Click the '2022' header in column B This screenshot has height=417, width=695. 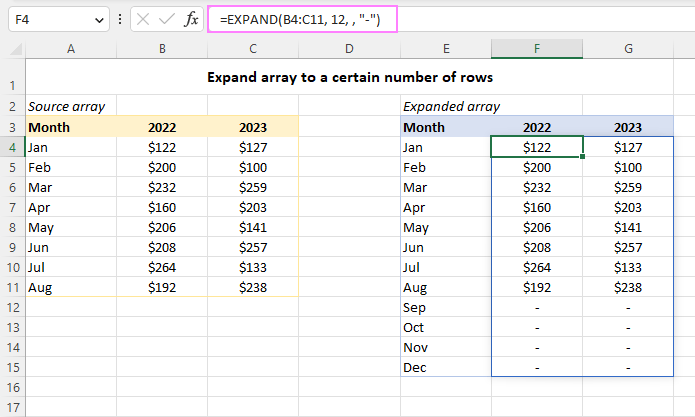point(162,127)
